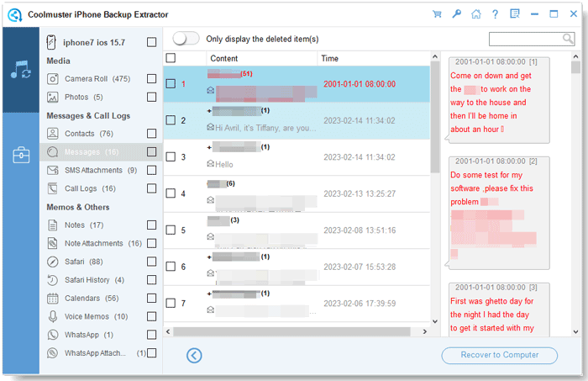
Task: Open help question mark icon
Action: click(x=496, y=14)
